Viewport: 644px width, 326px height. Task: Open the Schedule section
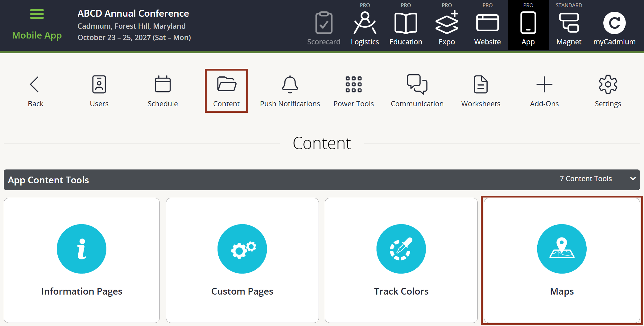[163, 91]
